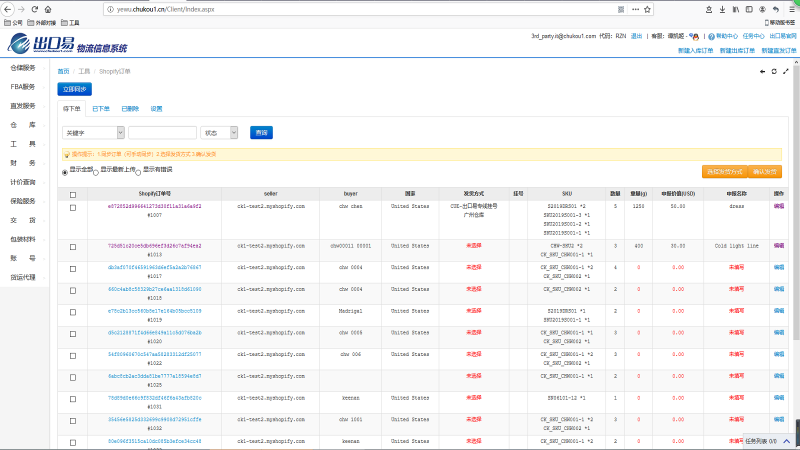Viewport: 800px width, 450px height.
Task: Select the 显示有错误 radio button
Action: click(x=138, y=172)
